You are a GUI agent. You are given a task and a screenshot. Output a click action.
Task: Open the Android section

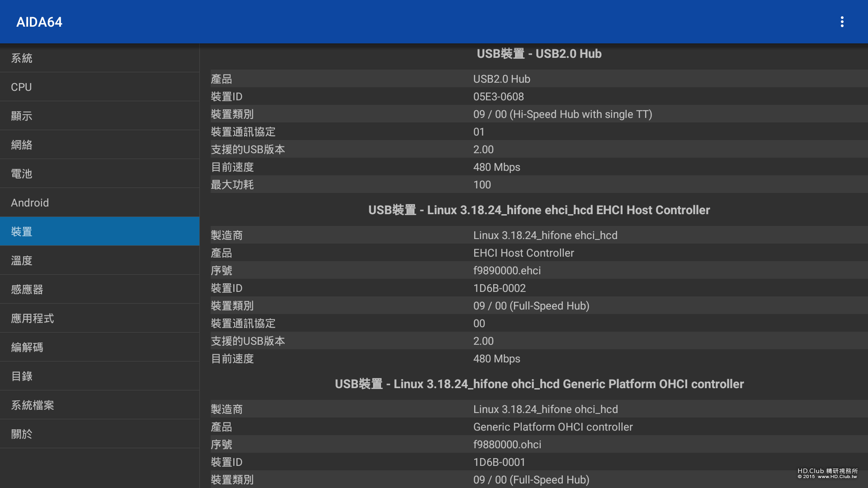point(99,202)
